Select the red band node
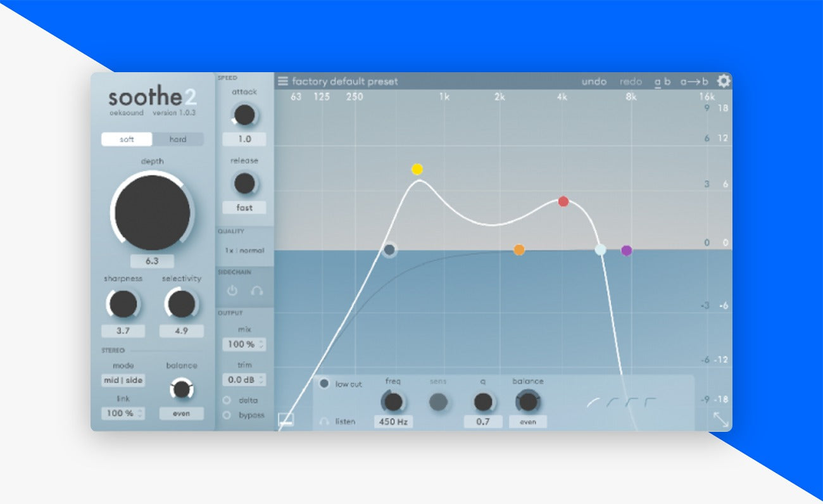This screenshot has width=823, height=504. (563, 201)
